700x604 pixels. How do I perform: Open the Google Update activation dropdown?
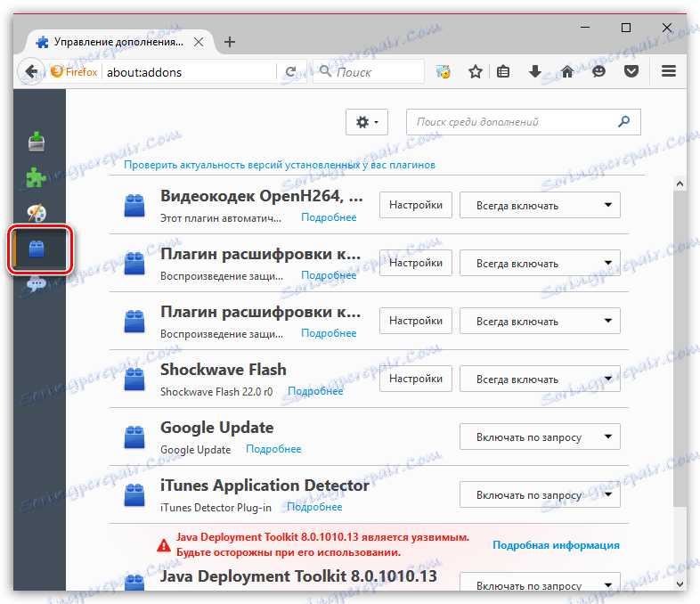point(540,437)
